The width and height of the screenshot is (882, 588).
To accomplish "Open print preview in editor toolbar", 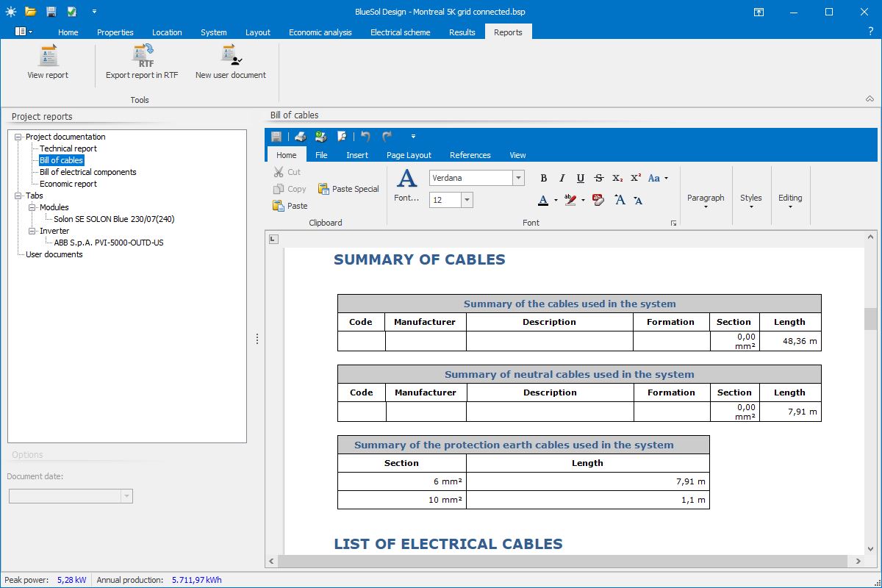I will [x=342, y=137].
